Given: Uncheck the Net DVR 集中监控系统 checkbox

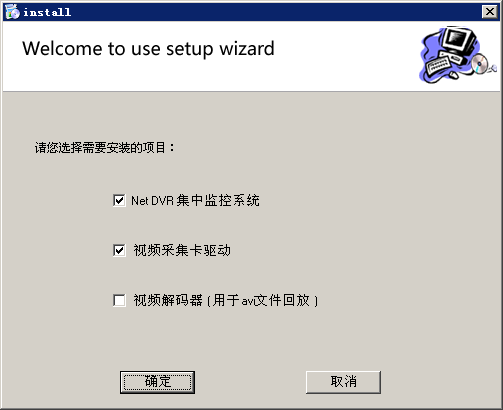Looking at the screenshot, I should 119,200.
